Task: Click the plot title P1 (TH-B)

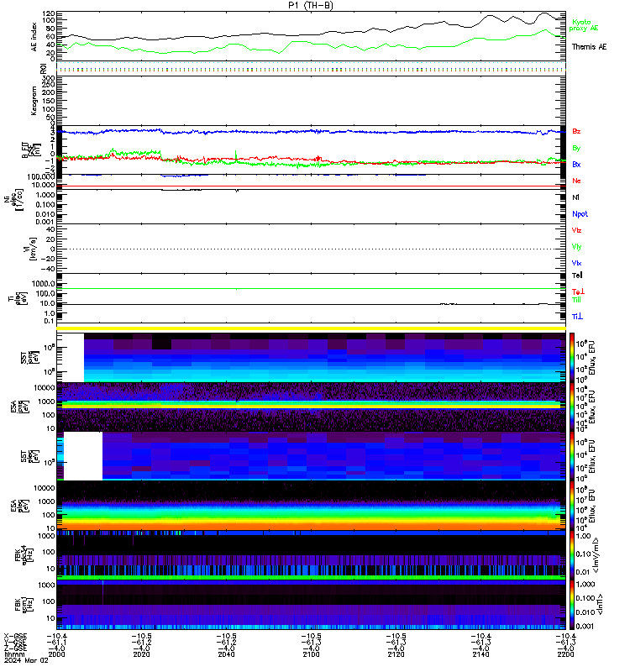Action: tap(311, 5)
